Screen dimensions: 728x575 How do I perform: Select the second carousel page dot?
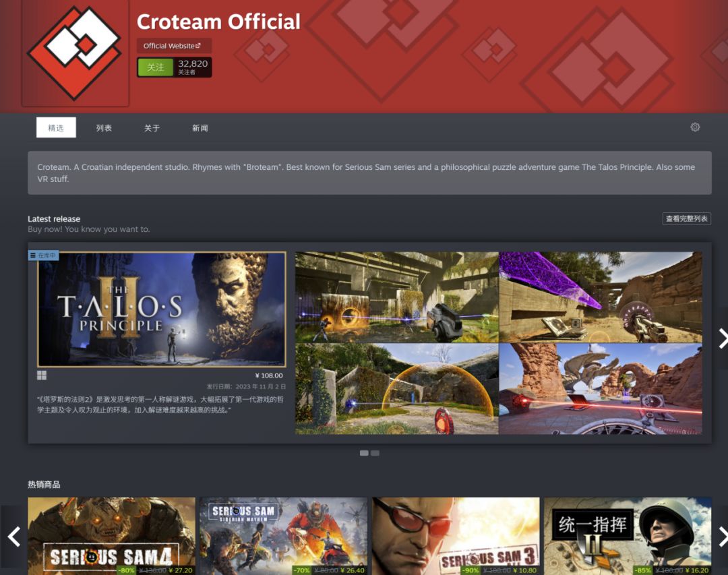click(375, 453)
